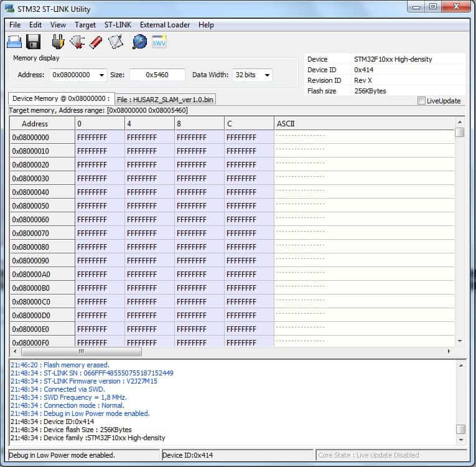Open the ST-LINK menu
This screenshot has height=467, width=476.
(118, 25)
